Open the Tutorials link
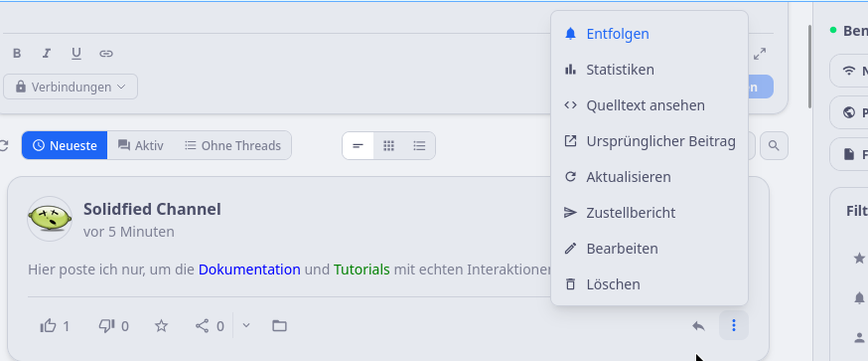Image resolution: width=868 pixels, height=361 pixels. point(362,270)
